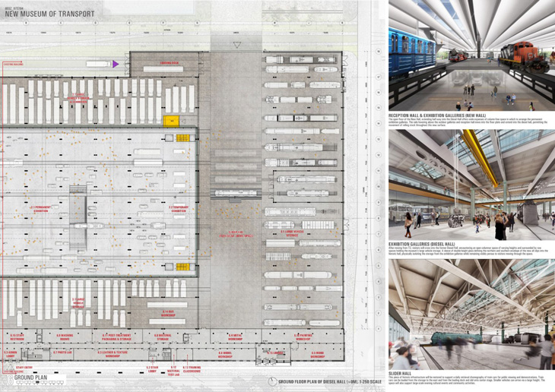
Task: Select the 6.4 Metal Workshop label
Action: 235,337
